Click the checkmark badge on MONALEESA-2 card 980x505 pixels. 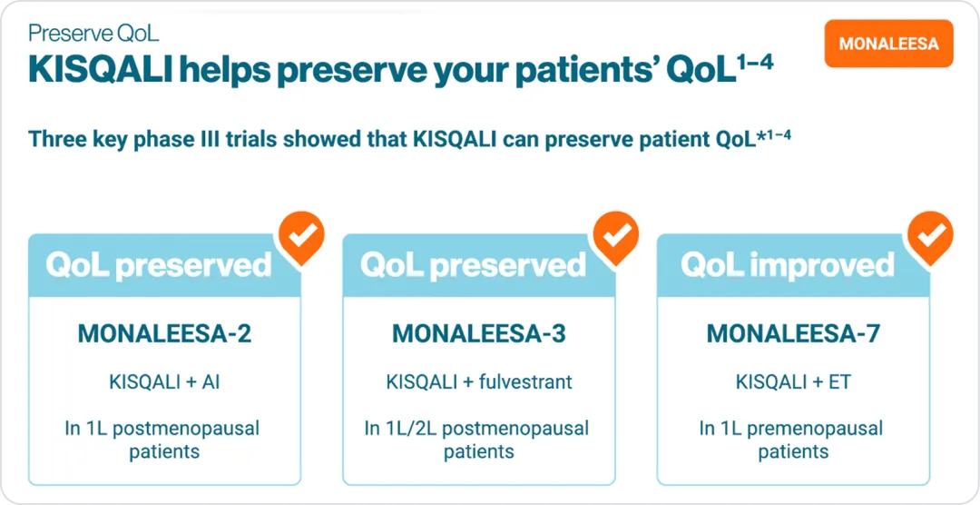pos(301,237)
